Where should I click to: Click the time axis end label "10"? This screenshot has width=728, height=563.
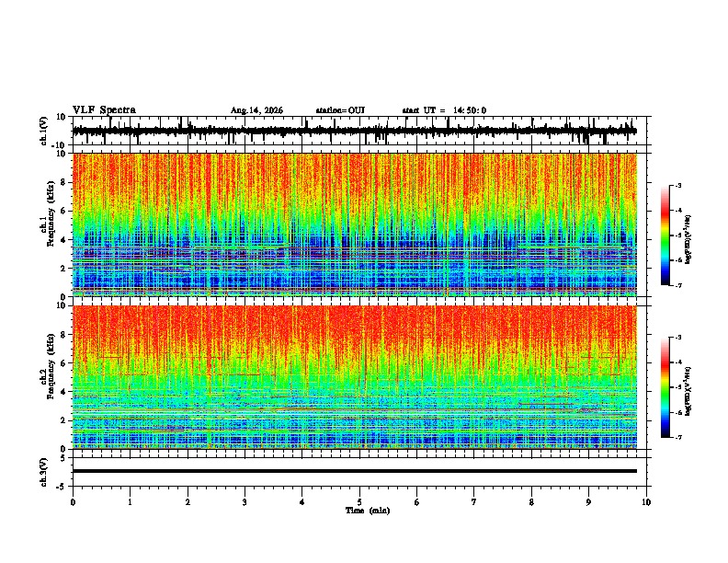pos(646,502)
